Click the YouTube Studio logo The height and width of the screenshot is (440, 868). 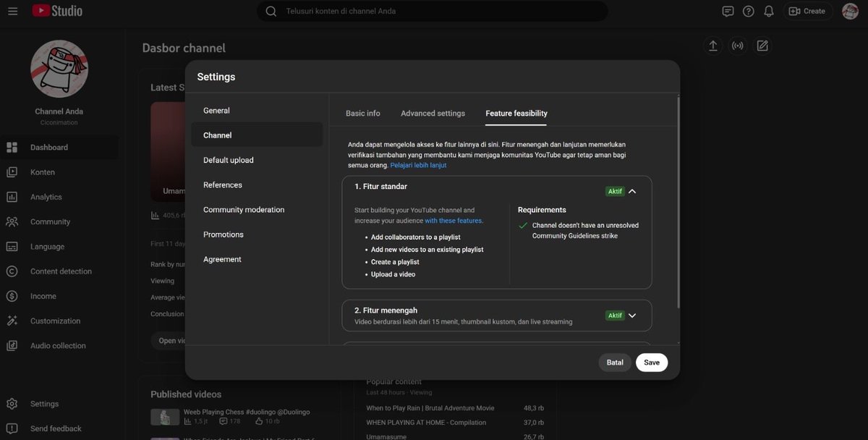coord(57,11)
